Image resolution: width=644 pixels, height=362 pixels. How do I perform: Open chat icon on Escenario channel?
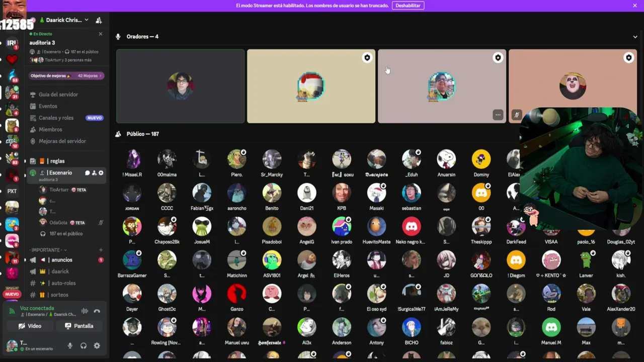click(87, 173)
